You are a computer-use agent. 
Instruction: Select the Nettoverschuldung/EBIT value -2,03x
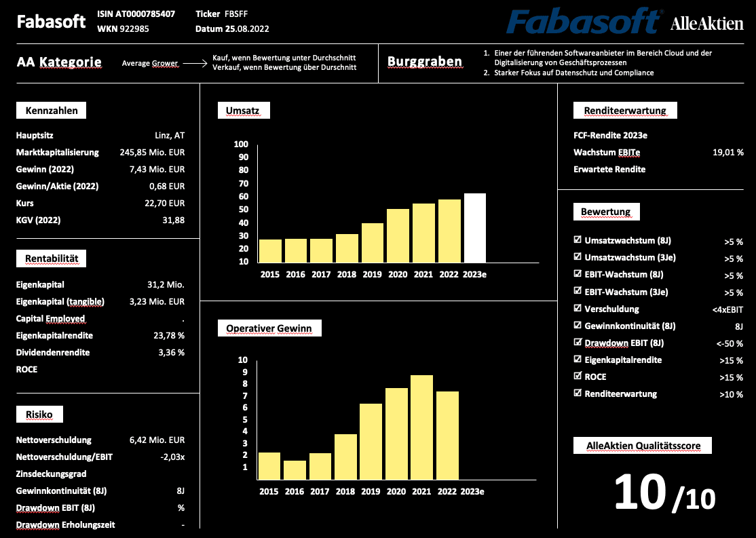pyautogui.click(x=172, y=457)
